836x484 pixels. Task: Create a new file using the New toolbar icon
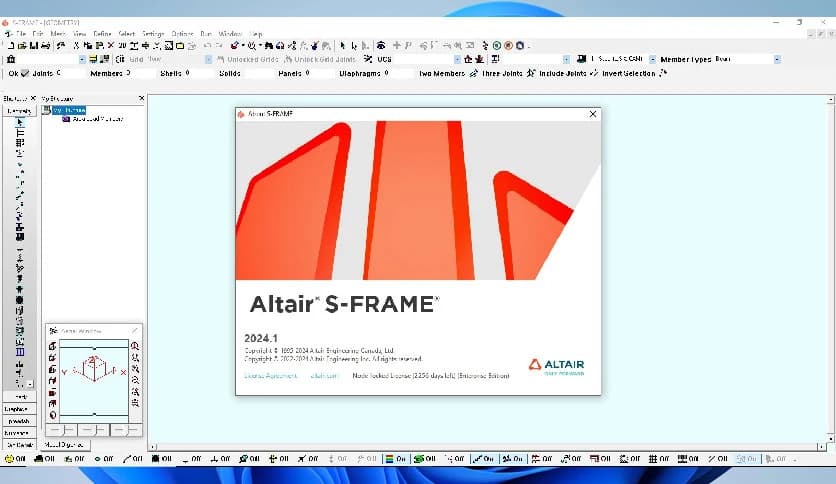pyautogui.click(x=12, y=46)
